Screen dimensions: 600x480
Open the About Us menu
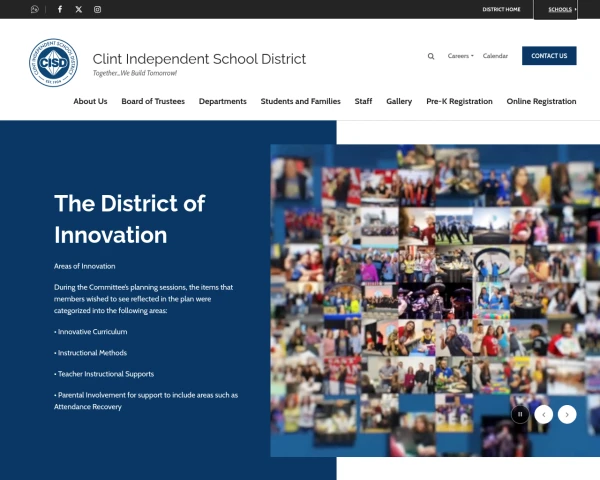pos(90,101)
